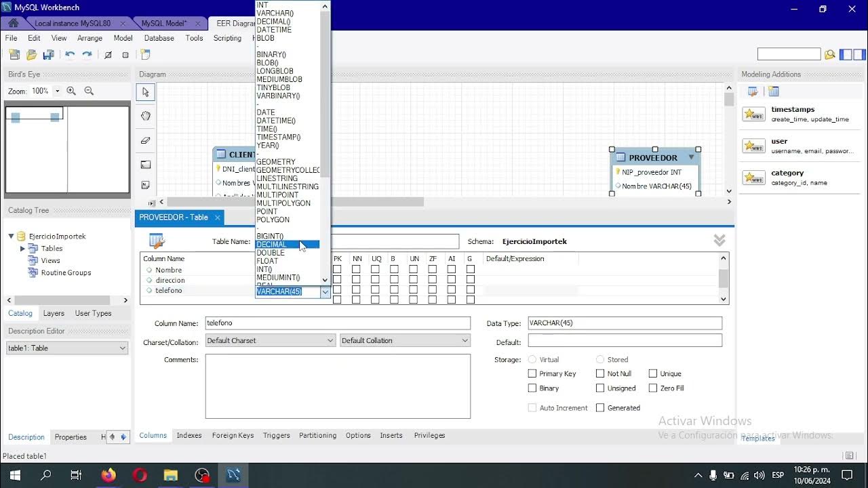Click the diagram horizontal scrollbar
The height and width of the screenshot is (488, 868).
pos(294,202)
